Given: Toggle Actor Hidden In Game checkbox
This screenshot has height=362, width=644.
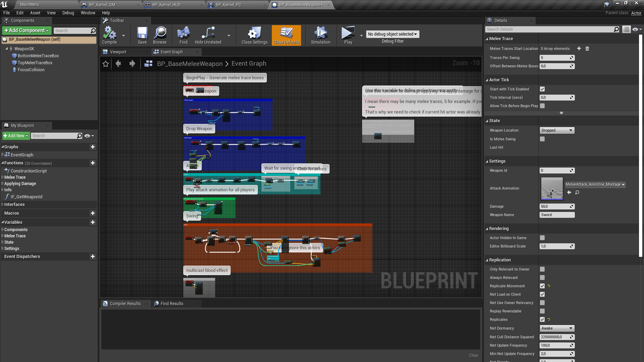Looking at the screenshot, I should pos(542,238).
